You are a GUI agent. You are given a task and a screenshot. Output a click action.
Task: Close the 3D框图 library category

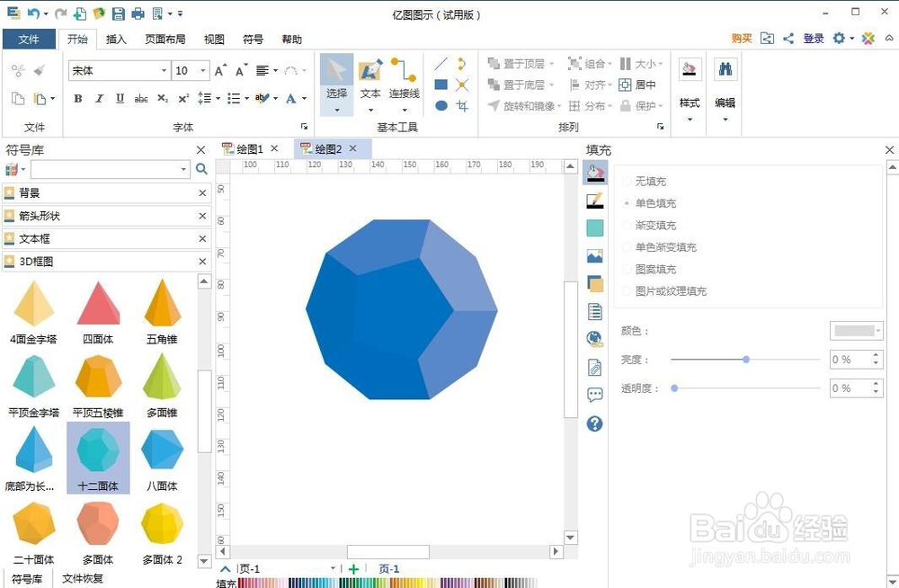[202, 262]
